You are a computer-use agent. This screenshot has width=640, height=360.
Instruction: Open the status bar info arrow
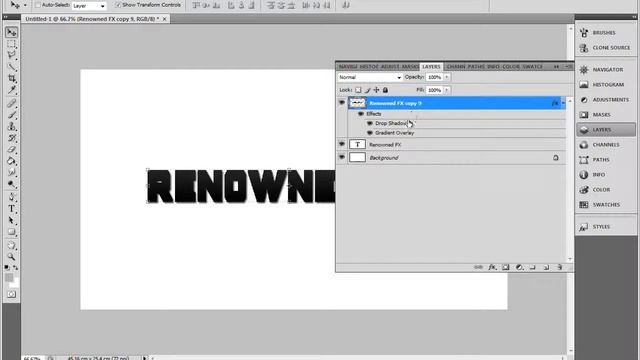coord(144,358)
